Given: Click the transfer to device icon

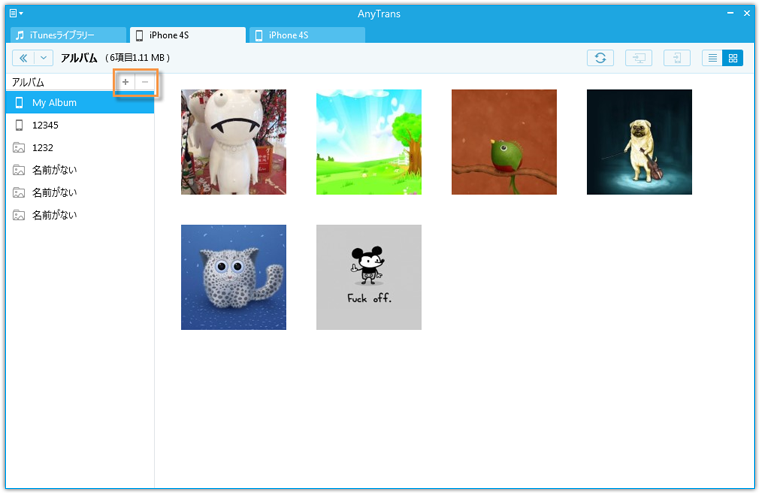Looking at the screenshot, I should pos(677,58).
